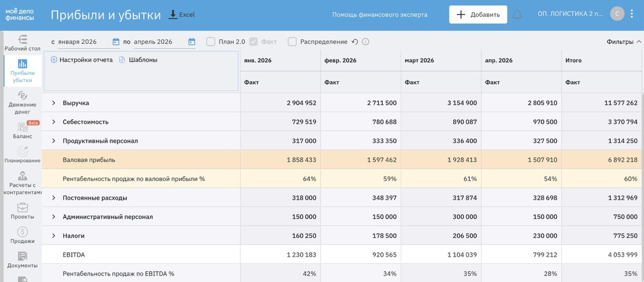The image size is (644, 282).
Task: Open Движение денег section
Action: click(22, 103)
